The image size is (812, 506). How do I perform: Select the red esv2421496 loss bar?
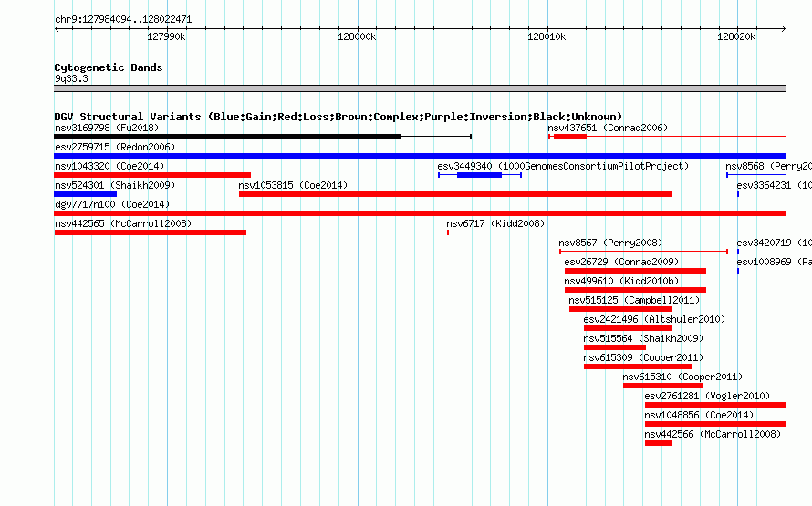628,328
